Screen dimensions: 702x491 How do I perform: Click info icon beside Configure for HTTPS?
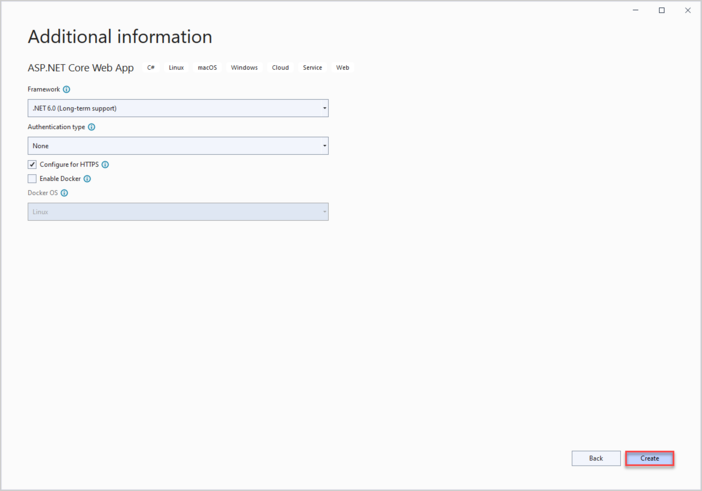pos(105,165)
